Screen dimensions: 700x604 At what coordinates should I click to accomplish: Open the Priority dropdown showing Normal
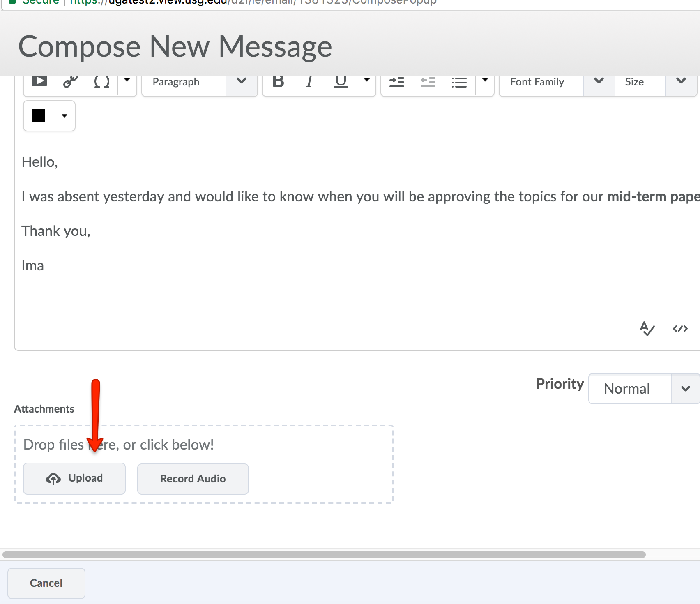(644, 389)
